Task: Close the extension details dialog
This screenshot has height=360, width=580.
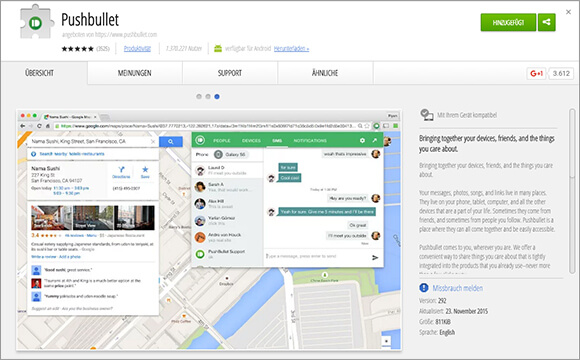Action: click(569, 12)
